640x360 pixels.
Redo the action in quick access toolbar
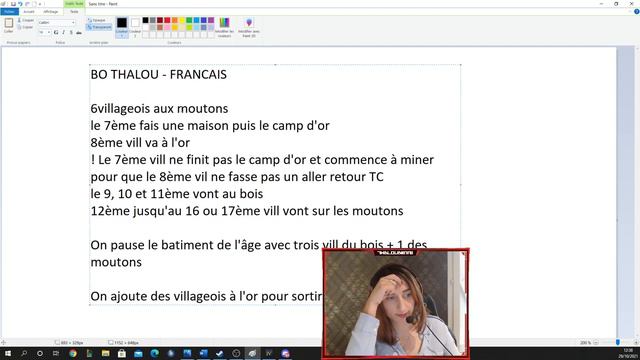27,4
